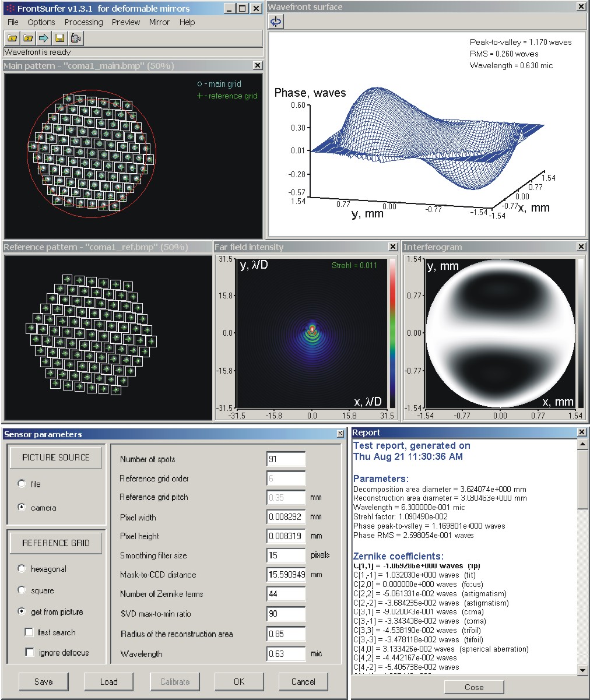Enable the "fast search" checkbox

tap(29, 632)
